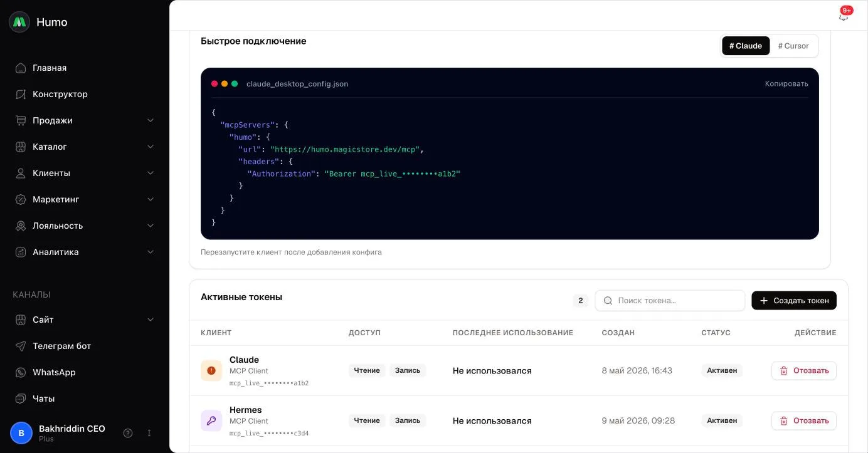Switch to the # Cursor config tab
The width and height of the screenshot is (868, 453).
click(793, 46)
